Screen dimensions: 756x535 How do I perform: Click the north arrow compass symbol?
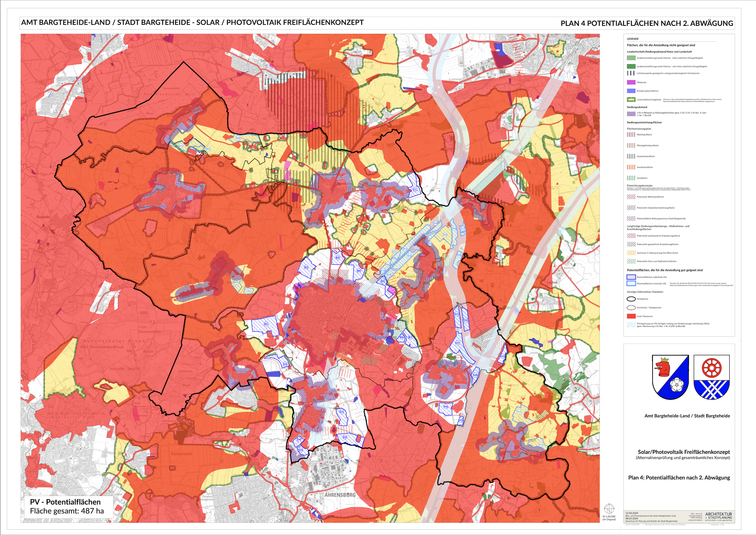[x=609, y=509]
